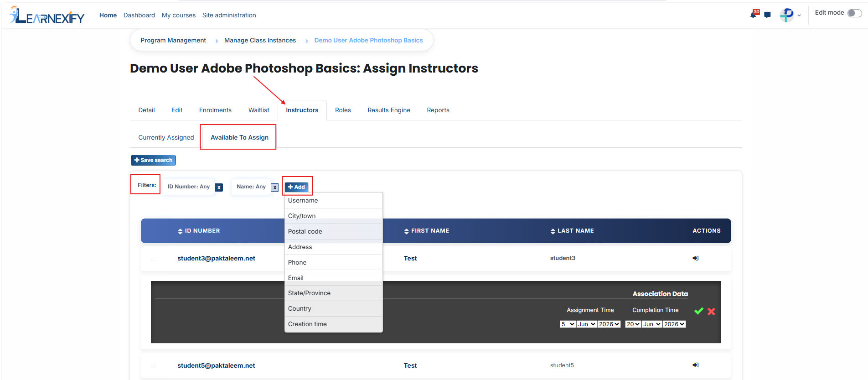868x380 pixels.
Task: Open Assignment Time year dropdown
Action: [x=609, y=324]
